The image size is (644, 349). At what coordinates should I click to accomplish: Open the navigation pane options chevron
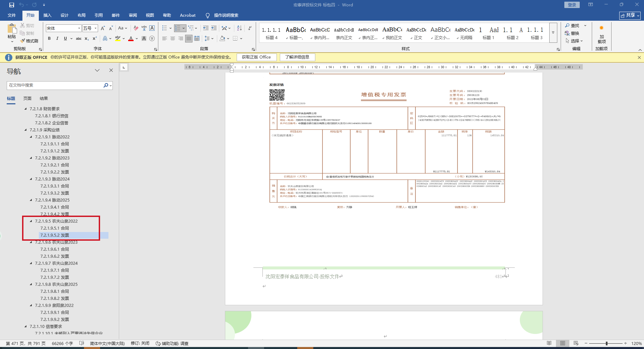(97, 70)
